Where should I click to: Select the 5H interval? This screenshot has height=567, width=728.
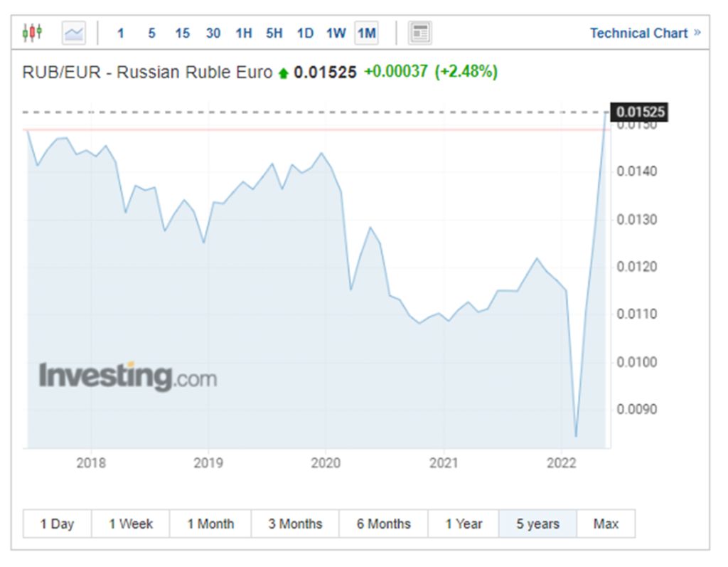274,33
